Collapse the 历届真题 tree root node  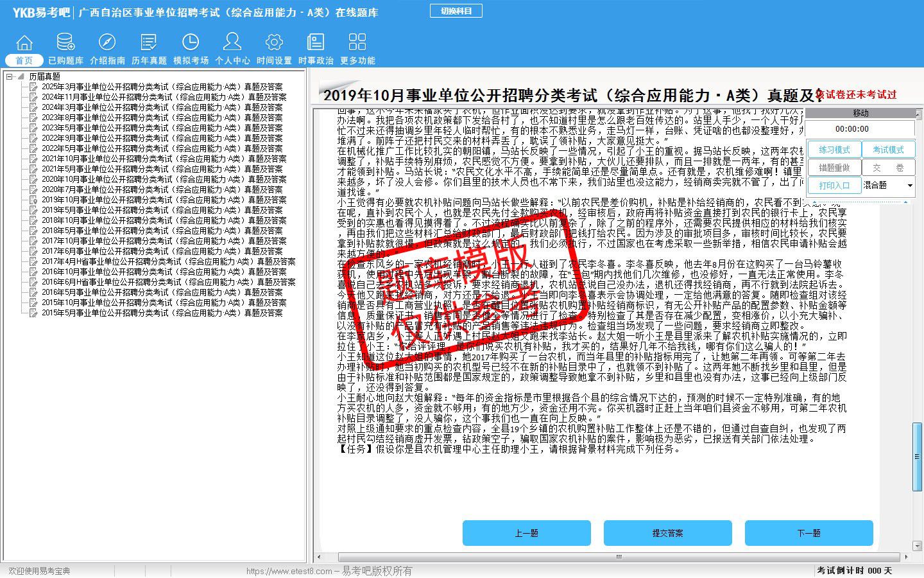click(10, 76)
